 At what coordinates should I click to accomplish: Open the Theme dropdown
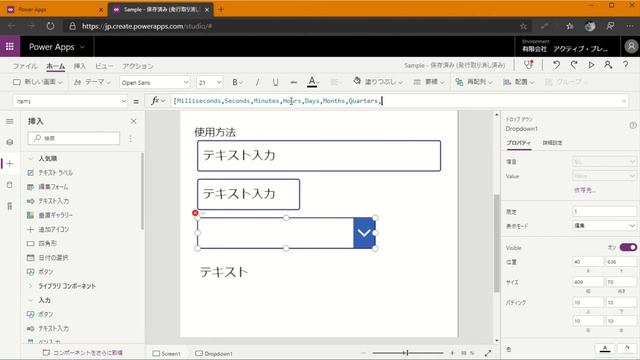point(92,82)
